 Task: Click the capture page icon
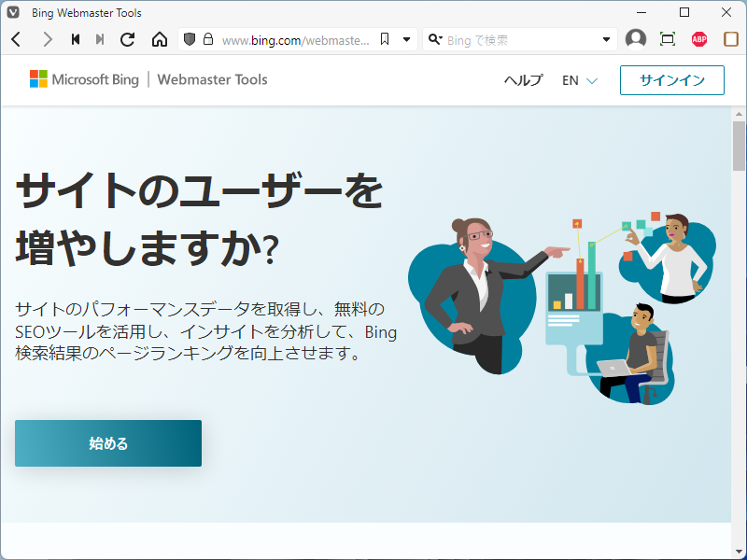click(668, 39)
